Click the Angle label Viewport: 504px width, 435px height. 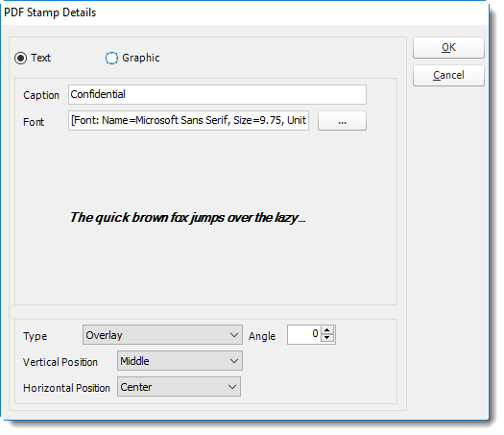click(262, 336)
